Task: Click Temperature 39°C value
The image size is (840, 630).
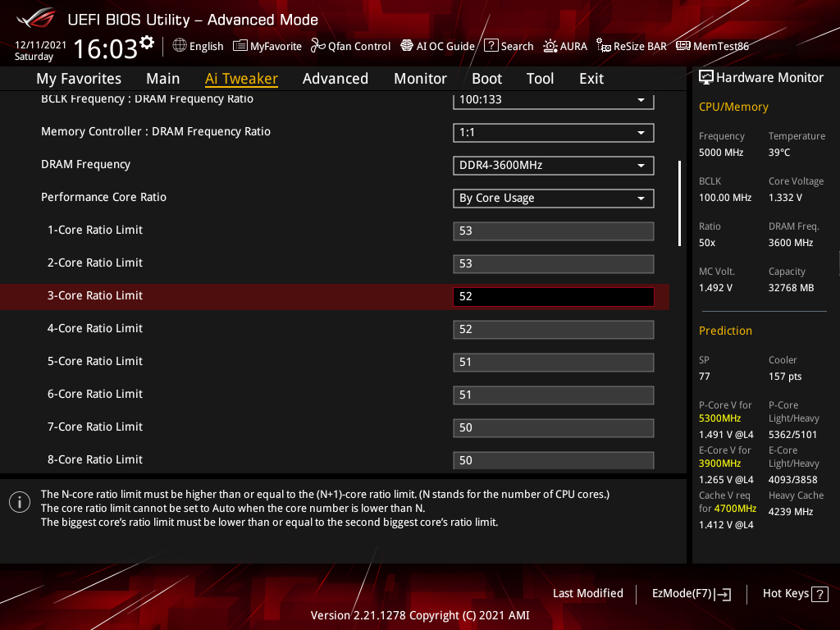Action: (779, 153)
